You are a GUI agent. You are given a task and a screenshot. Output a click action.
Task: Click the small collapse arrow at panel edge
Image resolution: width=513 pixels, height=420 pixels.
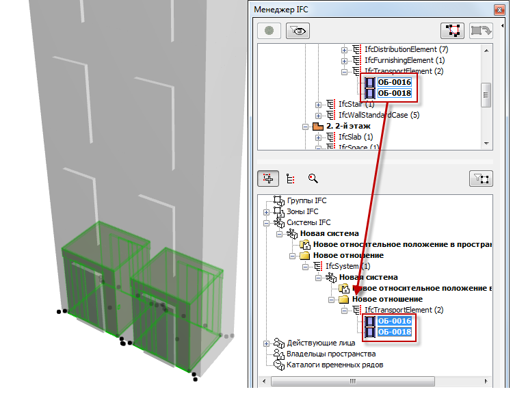[502, 25]
